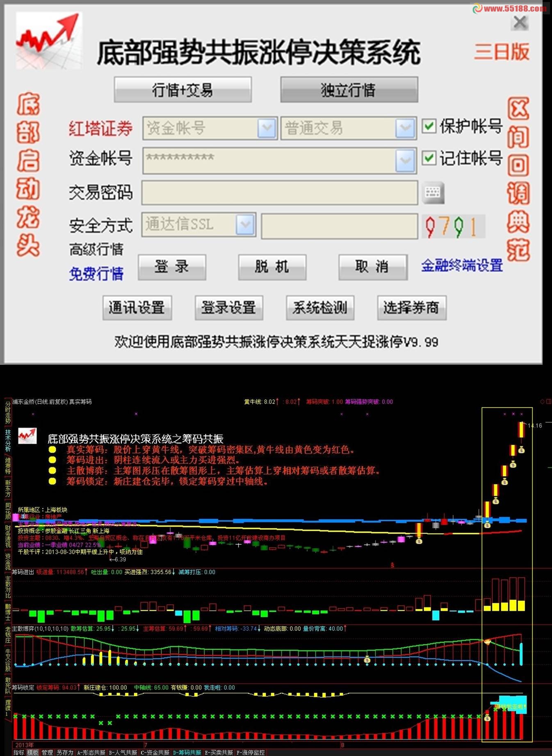
Task: Click the money bag marker below 14.16 candle
Action: [521, 450]
